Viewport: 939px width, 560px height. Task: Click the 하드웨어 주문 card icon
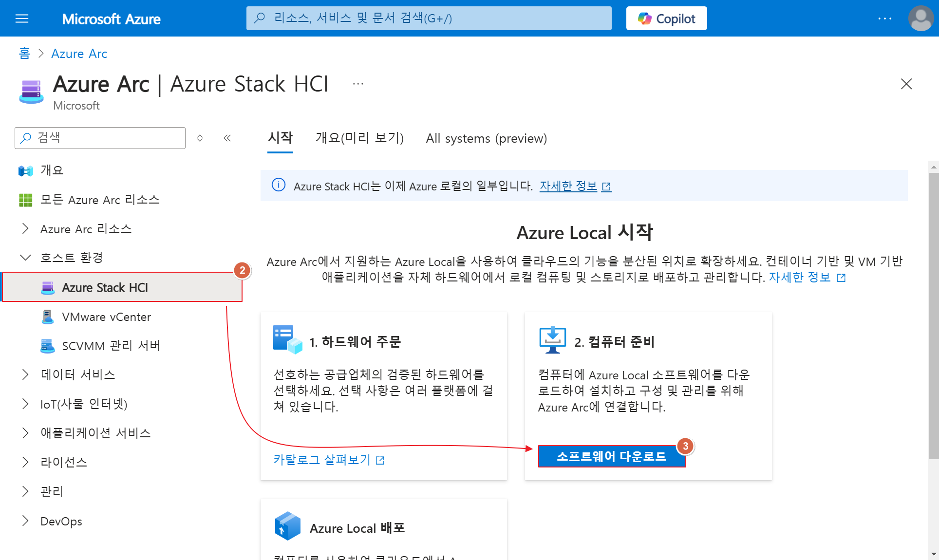(287, 339)
